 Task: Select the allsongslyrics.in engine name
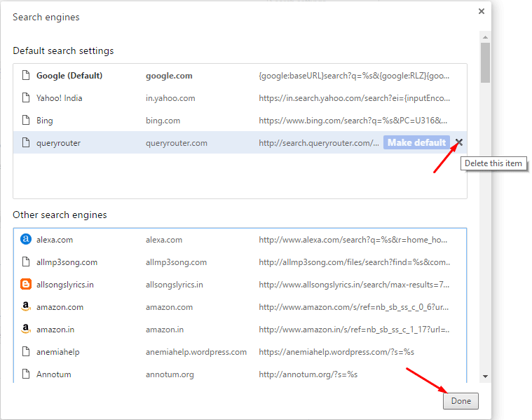[64, 285]
